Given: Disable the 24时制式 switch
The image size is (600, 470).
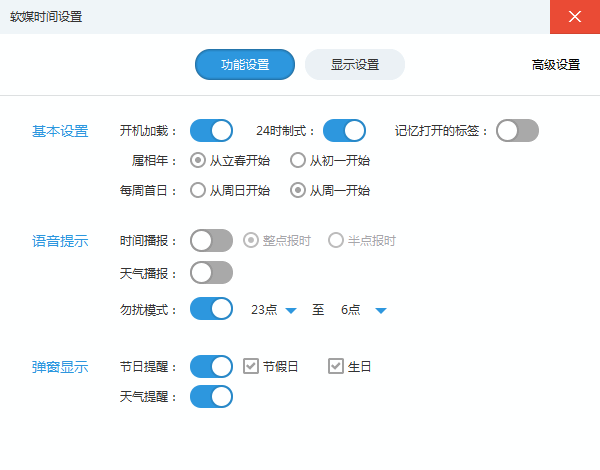Looking at the screenshot, I should pos(344,131).
